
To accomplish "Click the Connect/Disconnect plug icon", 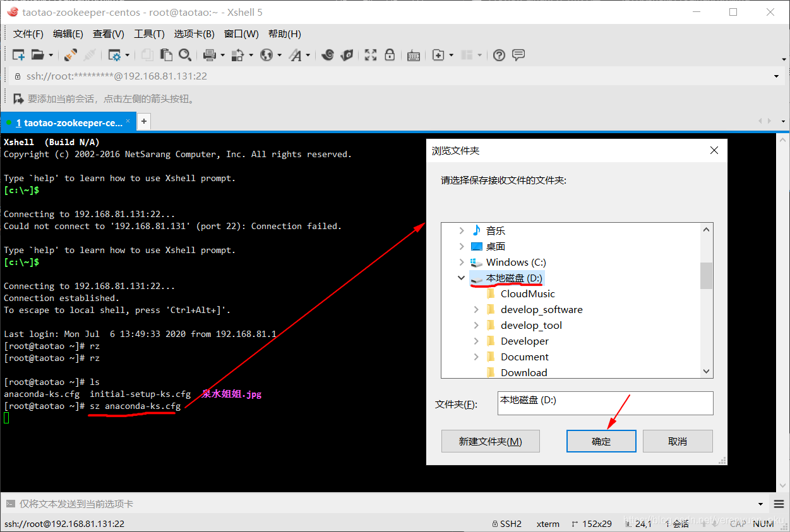I will (x=71, y=56).
